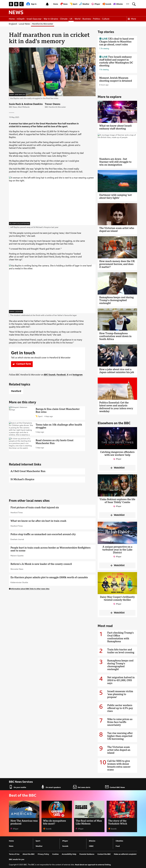Open Dartmoor wild camping story image
The image size is (146, 868).
click(x=117, y=181)
